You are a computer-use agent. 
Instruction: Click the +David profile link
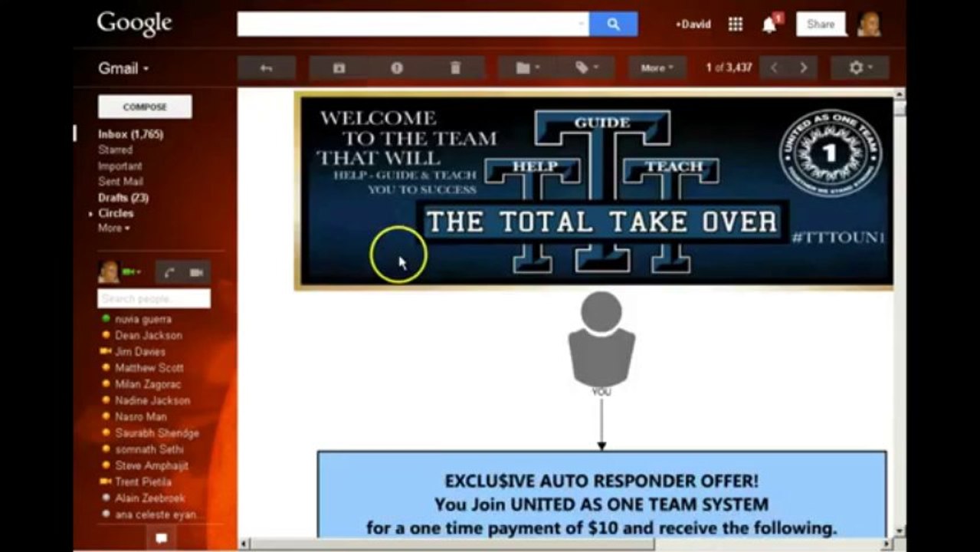pos(693,25)
